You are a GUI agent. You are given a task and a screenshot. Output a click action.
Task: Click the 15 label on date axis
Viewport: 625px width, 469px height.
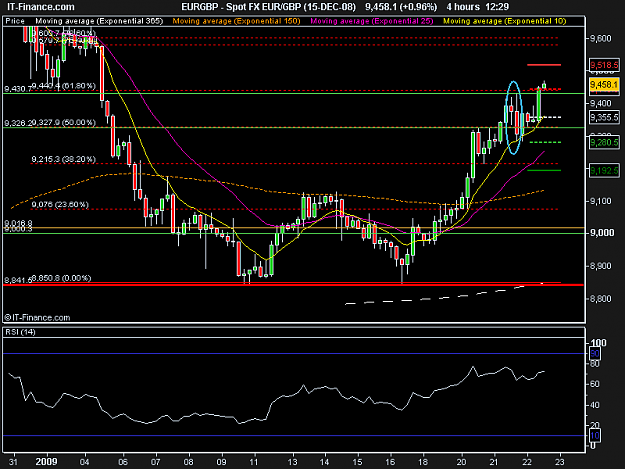pyautogui.click(x=358, y=462)
